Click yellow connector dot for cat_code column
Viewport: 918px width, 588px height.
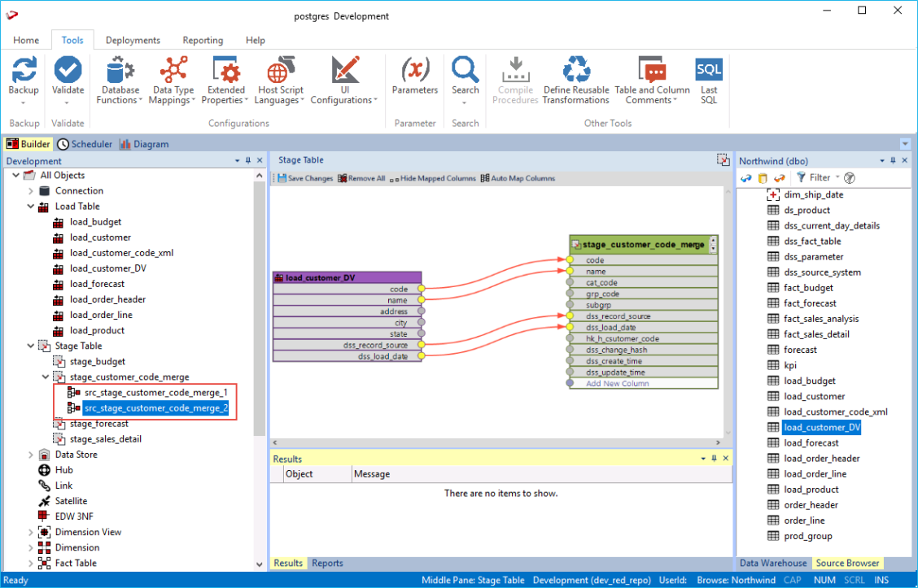coord(570,283)
